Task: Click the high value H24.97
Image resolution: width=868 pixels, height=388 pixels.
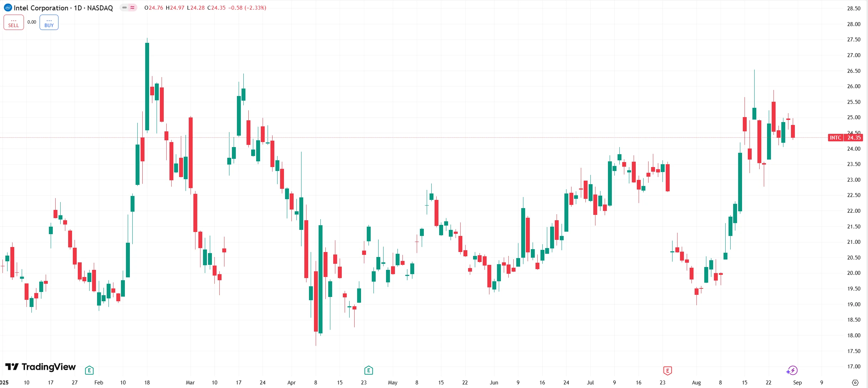Action: (175, 8)
